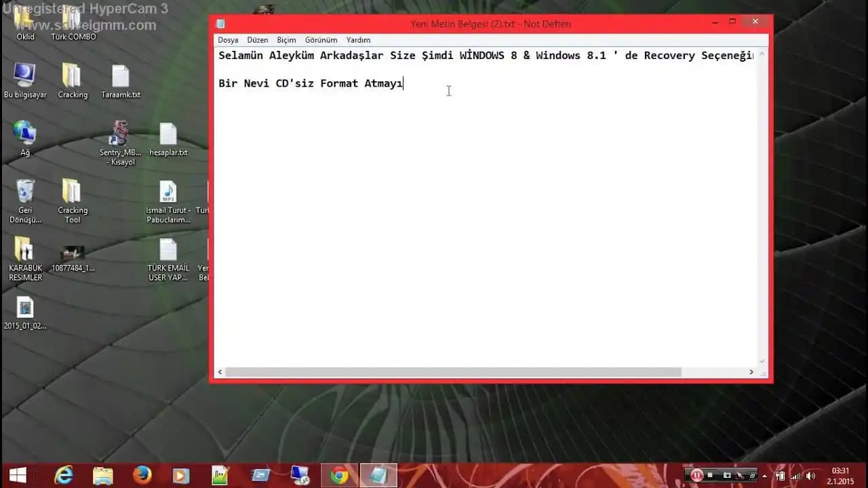868x488 pixels.
Task: Launch Internet Explorer from the taskbar
Action: [63, 475]
